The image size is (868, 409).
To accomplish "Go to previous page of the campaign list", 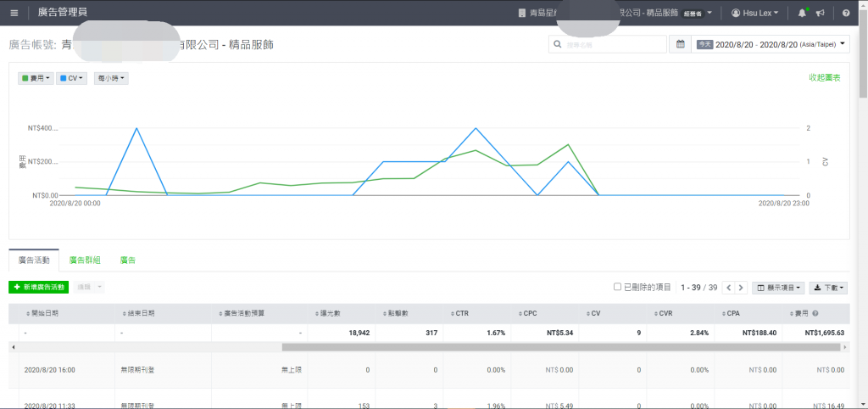I will [729, 288].
